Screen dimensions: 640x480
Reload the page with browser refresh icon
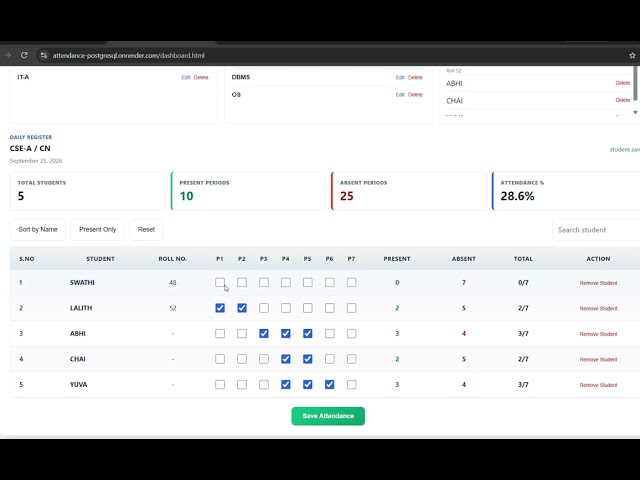(24, 55)
